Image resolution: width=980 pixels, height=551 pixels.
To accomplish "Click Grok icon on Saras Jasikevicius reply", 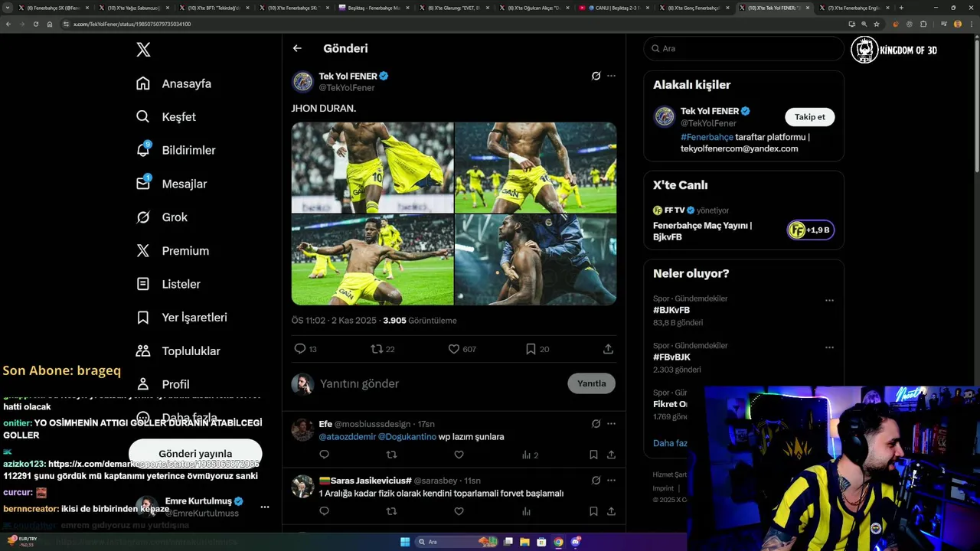I will [596, 481].
